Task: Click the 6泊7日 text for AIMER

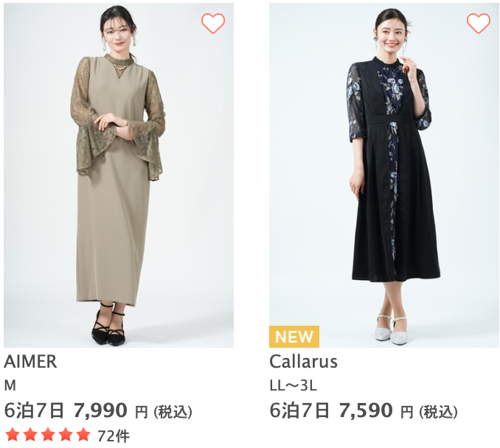Action: click(x=34, y=410)
